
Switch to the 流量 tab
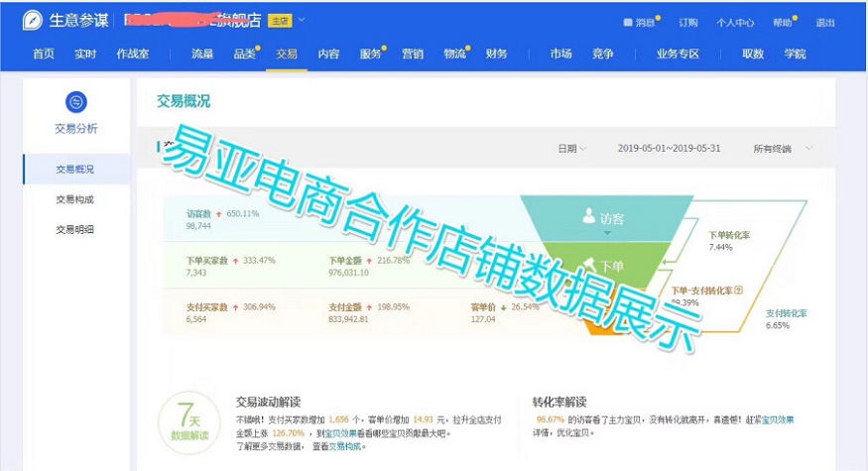(x=202, y=55)
